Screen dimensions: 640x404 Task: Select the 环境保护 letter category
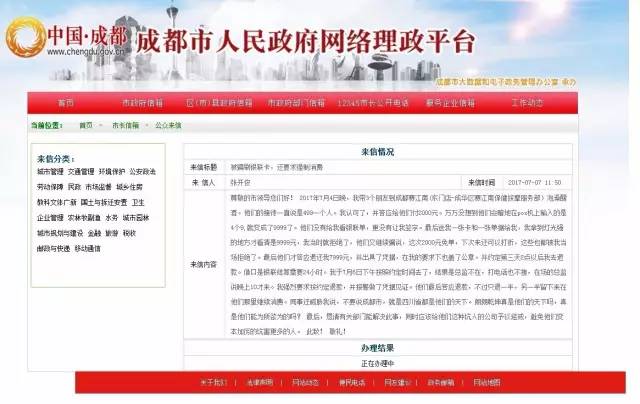(x=112, y=172)
